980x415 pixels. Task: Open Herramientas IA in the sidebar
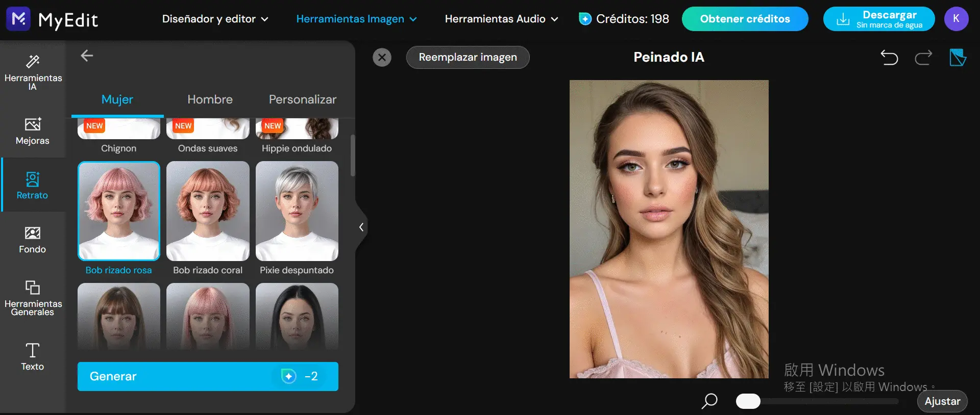tap(33, 72)
